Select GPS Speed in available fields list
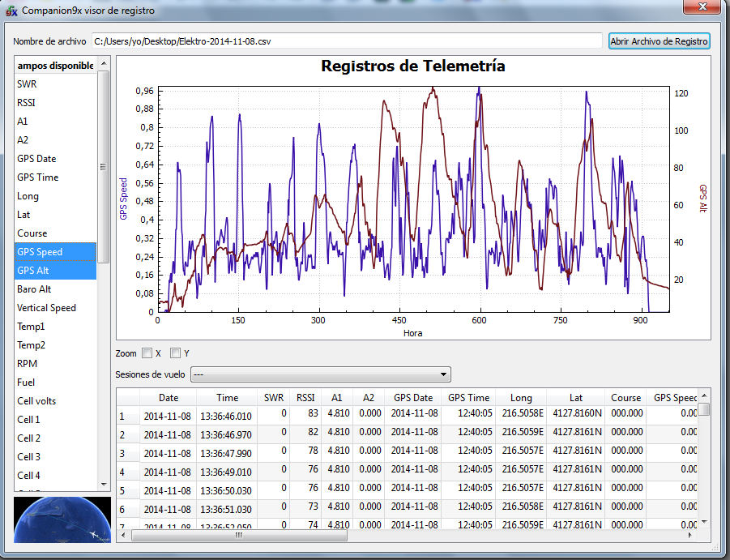This screenshot has height=560, width=730. pyautogui.click(x=55, y=252)
